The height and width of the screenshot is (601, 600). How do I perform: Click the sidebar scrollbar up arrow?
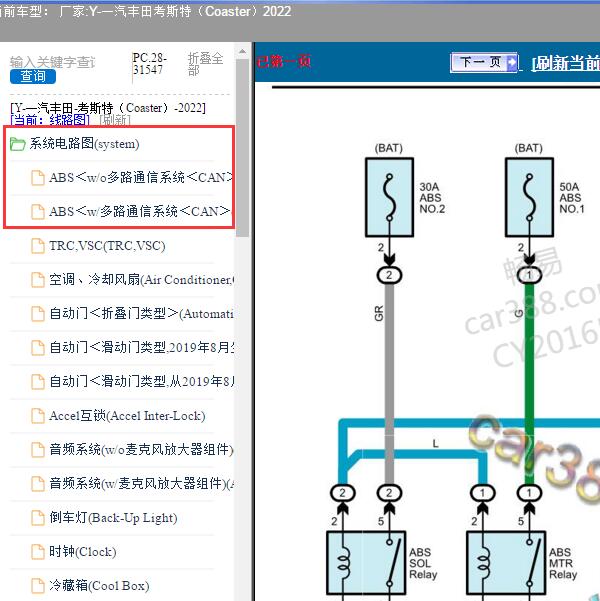(242, 51)
